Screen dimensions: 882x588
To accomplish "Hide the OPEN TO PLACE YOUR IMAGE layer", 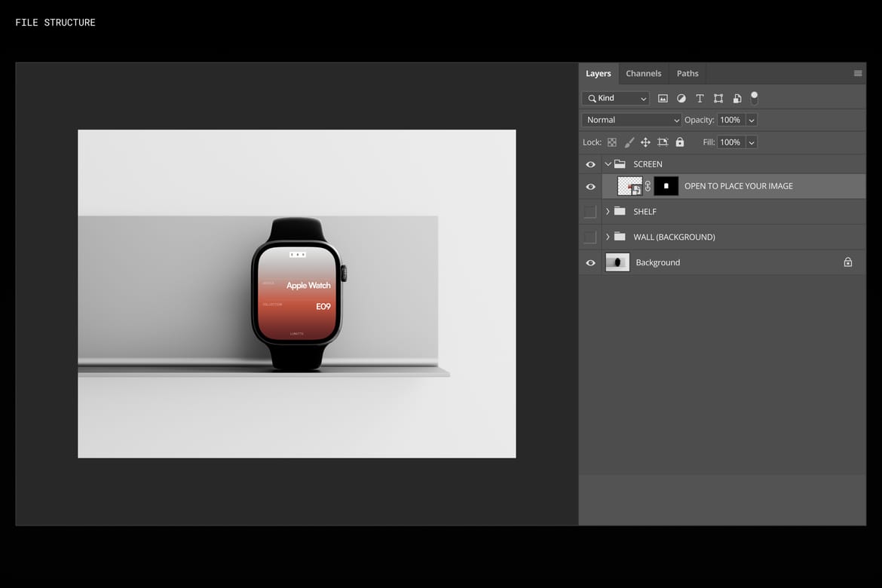I will (590, 187).
